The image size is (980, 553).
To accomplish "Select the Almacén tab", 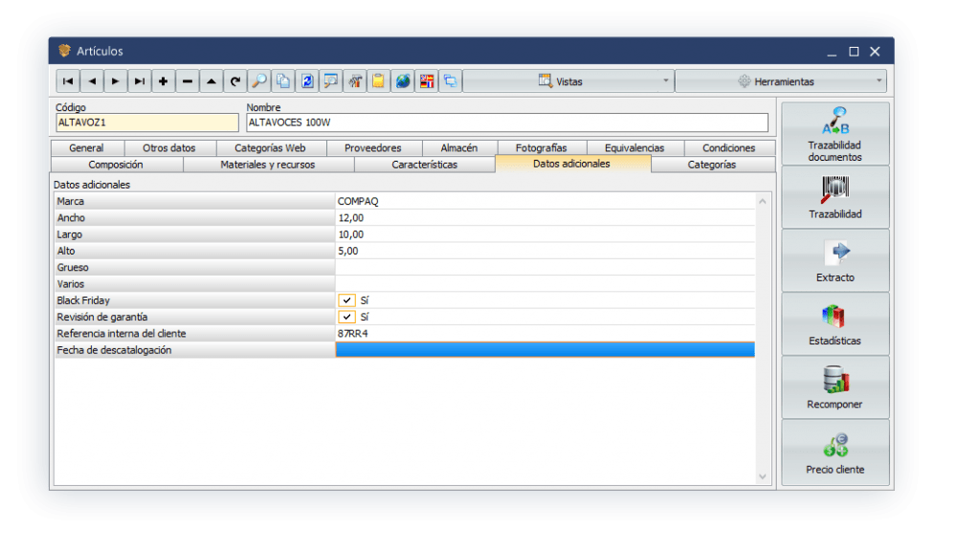I will tap(458, 148).
